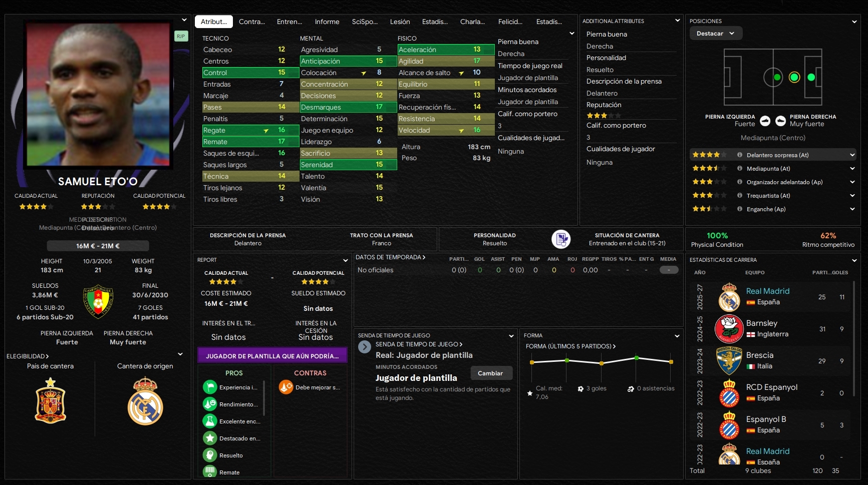Click the Real Madrid link in the 2025-27 row
This screenshot has height=485, width=868.
[x=768, y=291]
